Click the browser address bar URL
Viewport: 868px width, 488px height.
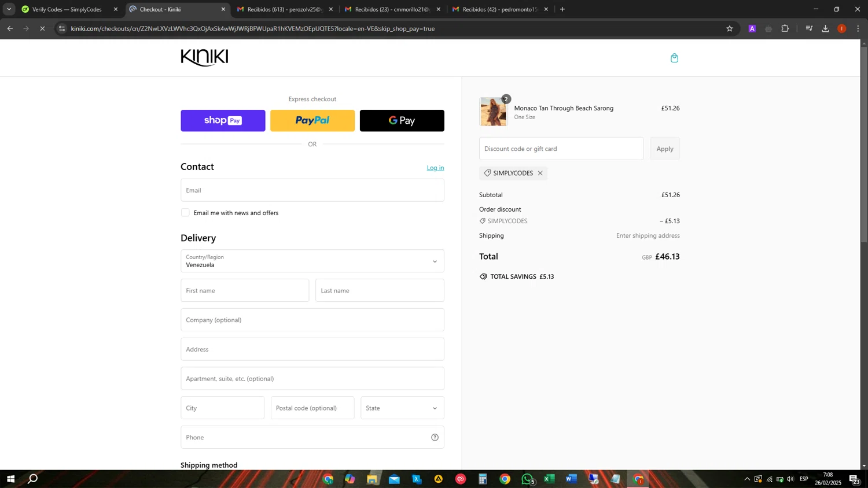point(253,28)
